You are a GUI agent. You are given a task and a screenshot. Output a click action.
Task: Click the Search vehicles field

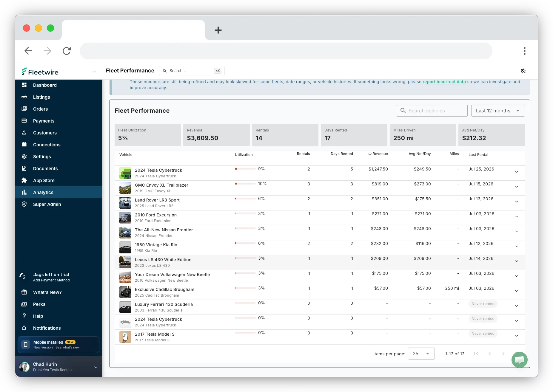pos(432,111)
